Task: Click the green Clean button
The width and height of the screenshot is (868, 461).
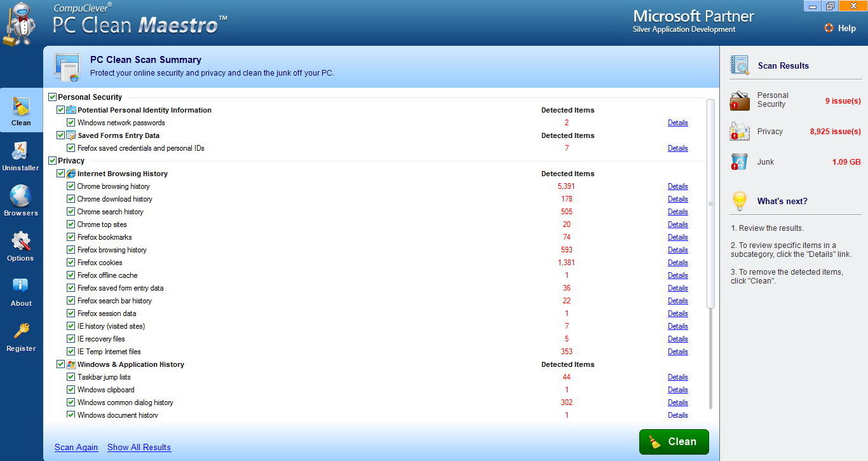Action: click(674, 441)
